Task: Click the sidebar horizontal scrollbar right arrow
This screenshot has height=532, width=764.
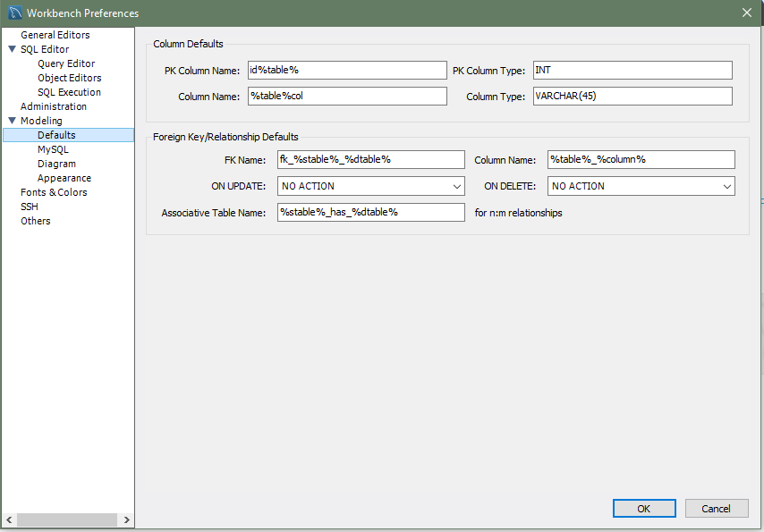Action: point(127,519)
